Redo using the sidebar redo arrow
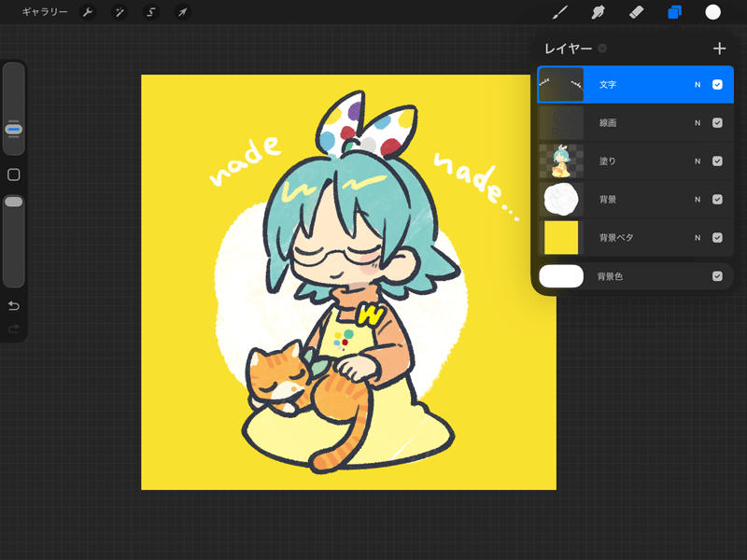This screenshot has height=560, width=747. (14, 329)
